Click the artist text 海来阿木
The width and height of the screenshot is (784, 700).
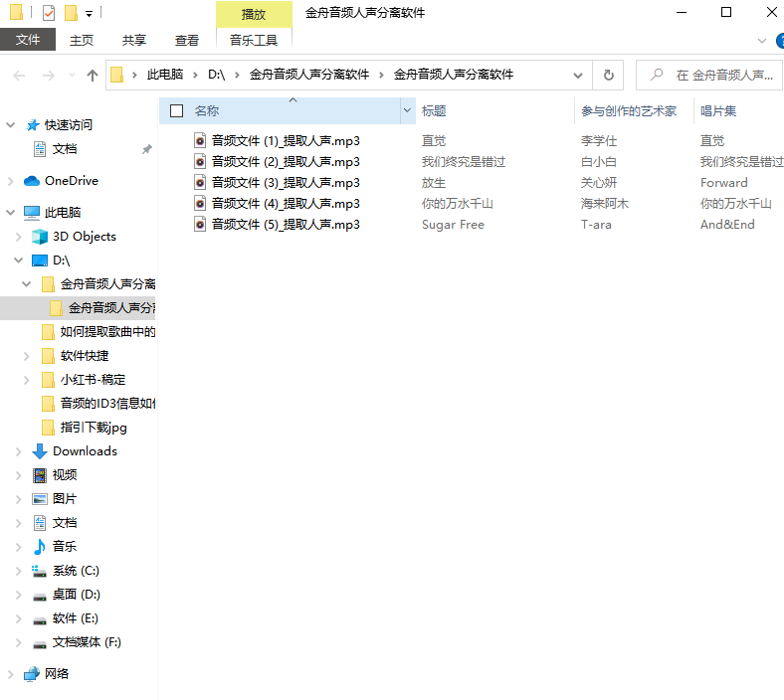[605, 204]
